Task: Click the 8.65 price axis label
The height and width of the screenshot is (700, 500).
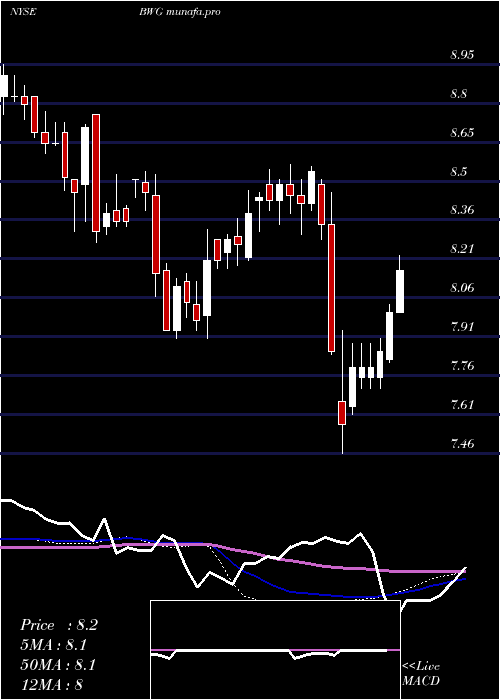Action: pyautogui.click(x=462, y=133)
